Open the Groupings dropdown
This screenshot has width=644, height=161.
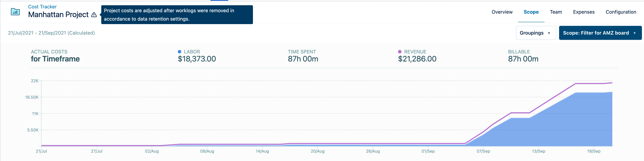[535, 33]
